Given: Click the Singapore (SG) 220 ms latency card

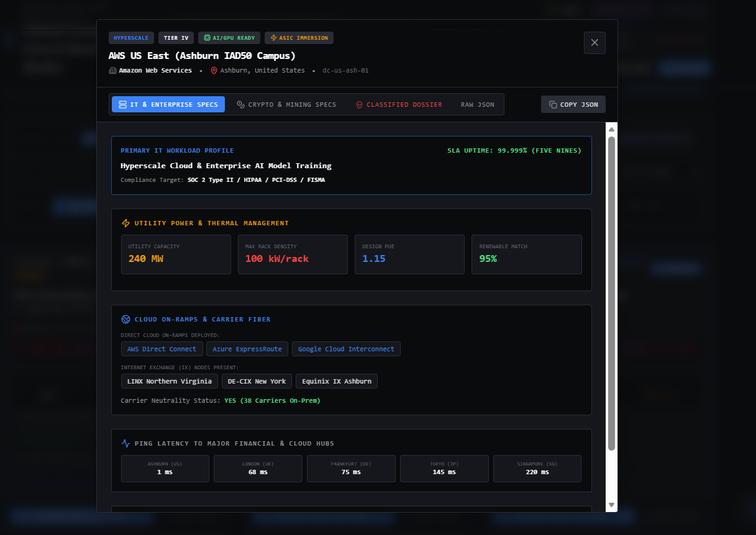Looking at the screenshot, I should tap(537, 469).
